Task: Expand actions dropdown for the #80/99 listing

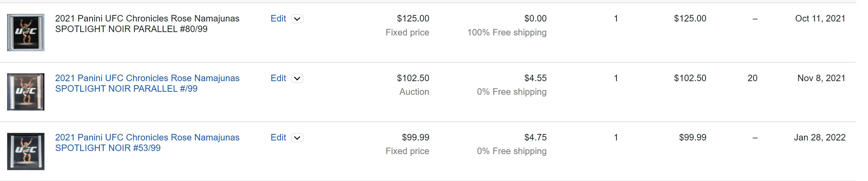Action: pyautogui.click(x=297, y=19)
